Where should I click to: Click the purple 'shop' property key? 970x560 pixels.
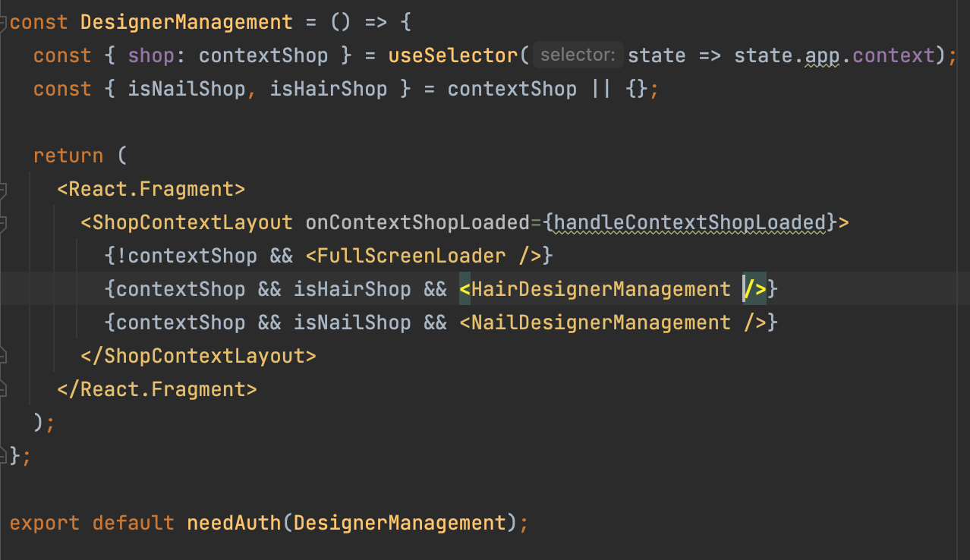click(x=152, y=55)
